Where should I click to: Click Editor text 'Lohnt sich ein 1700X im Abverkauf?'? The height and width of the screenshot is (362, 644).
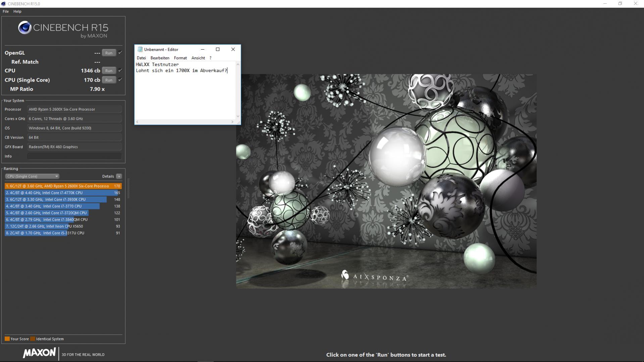pyautogui.click(x=182, y=70)
